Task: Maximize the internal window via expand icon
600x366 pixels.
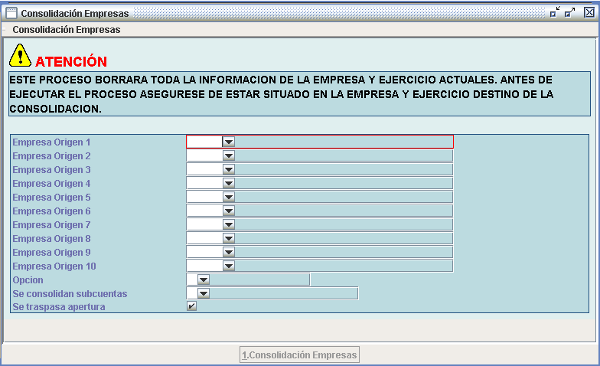Action: pyautogui.click(x=570, y=13)
